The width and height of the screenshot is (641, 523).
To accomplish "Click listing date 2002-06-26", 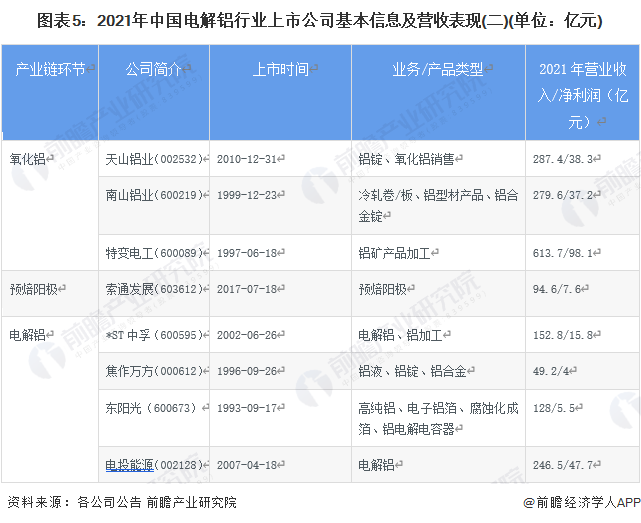I will 247,335.
